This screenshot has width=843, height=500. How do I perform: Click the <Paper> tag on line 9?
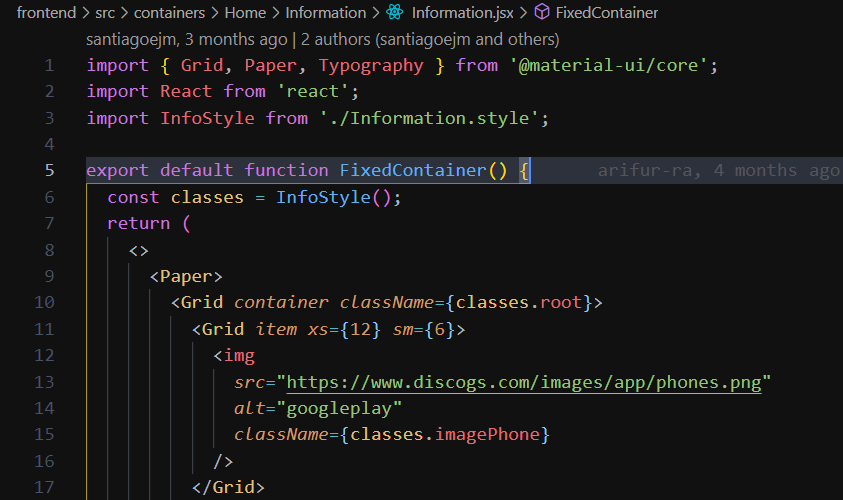(x=186, y=276)
